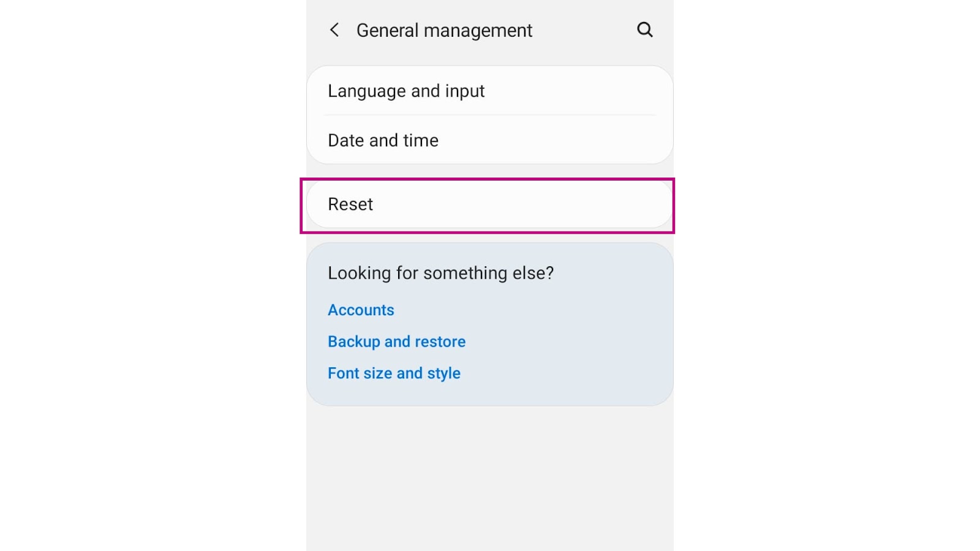Screen dimensions: 980x551
Task: Click white margin left of the phone screen
Action: coord(153,275)
